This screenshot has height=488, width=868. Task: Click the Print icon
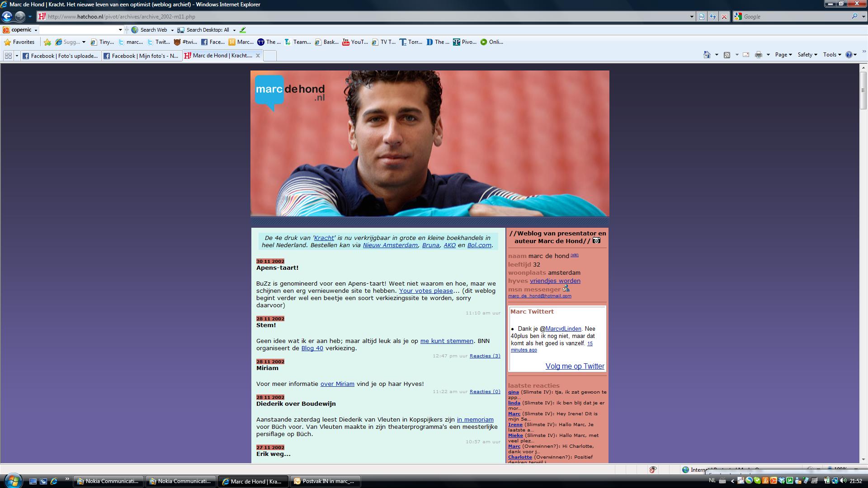coord(758,55)
